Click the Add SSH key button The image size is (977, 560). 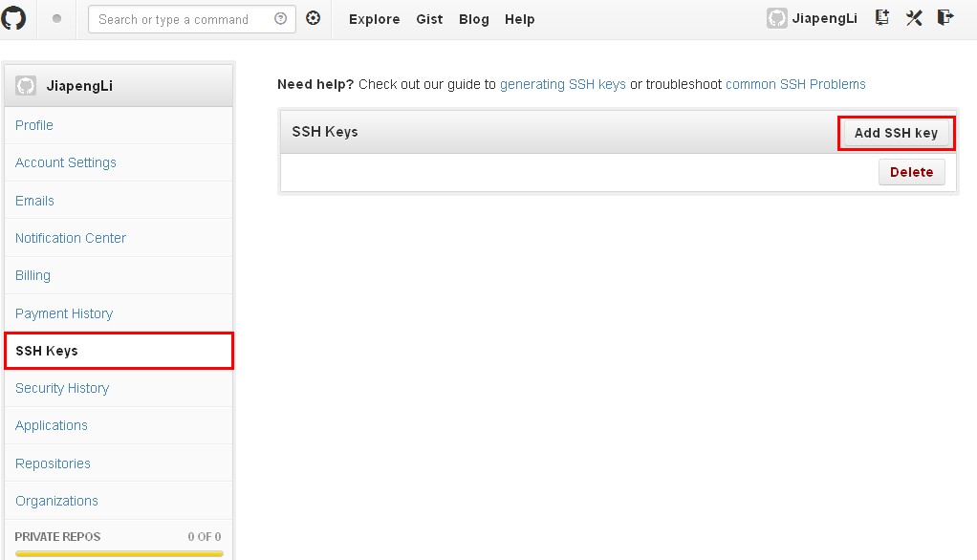tap(896, 133)
